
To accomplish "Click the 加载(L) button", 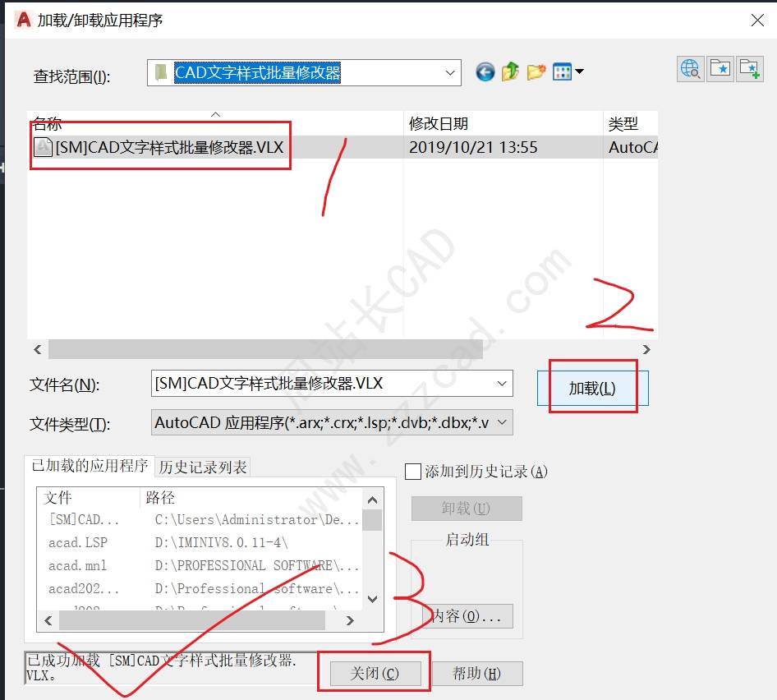I will (592, 389).
